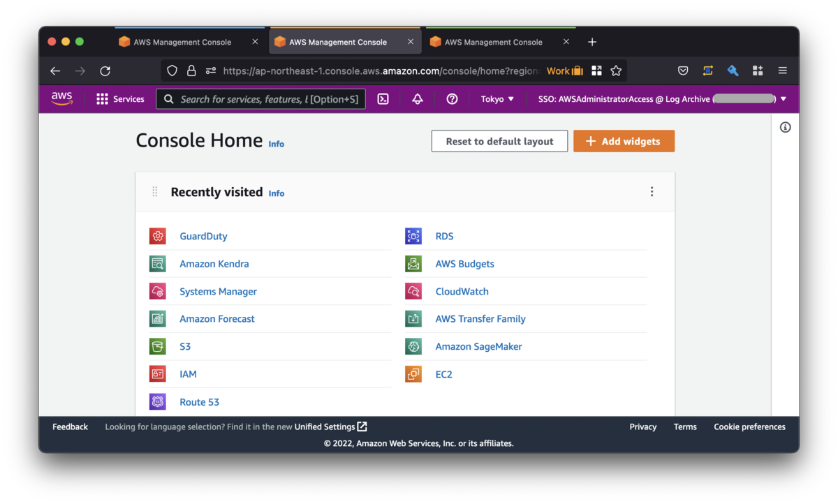Reload the page in Firefox

[x=105, y=71]
